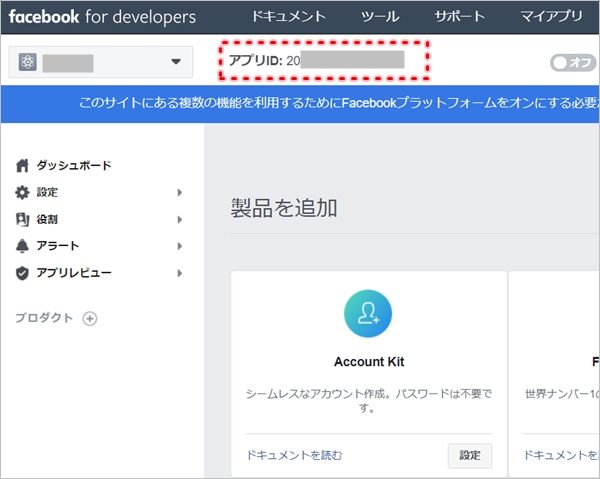This screenshot has width=600, height=479.
Task: Open the サポート menu
Action: [460, 16]
